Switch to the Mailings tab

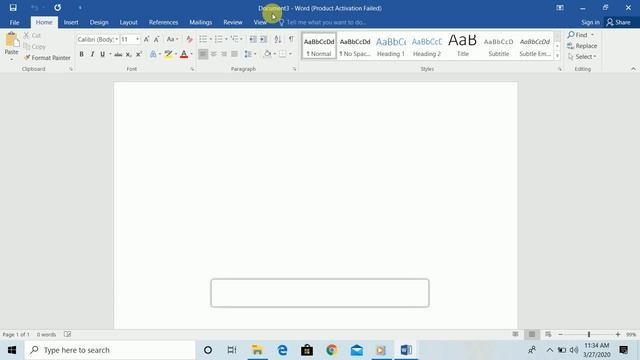coord(200,22)
